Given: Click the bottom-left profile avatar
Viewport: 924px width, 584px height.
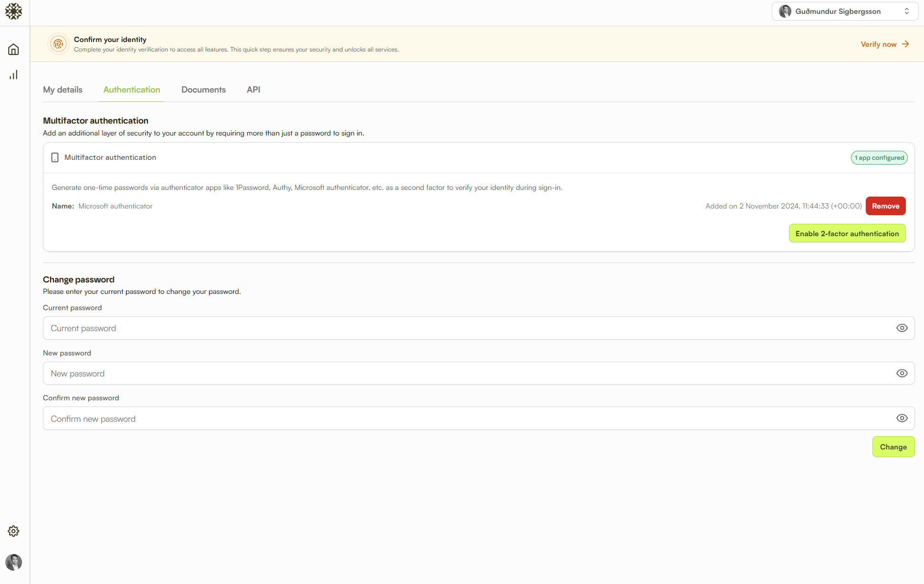Looking at the screenshot, I should click(13, 562).
